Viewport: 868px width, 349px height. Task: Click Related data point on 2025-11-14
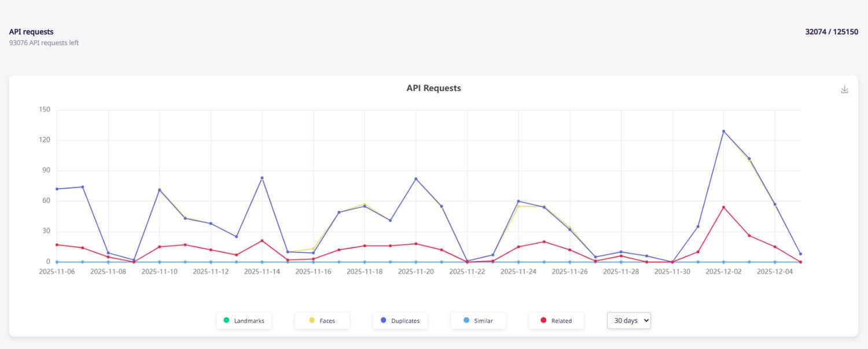click(262, 241)
